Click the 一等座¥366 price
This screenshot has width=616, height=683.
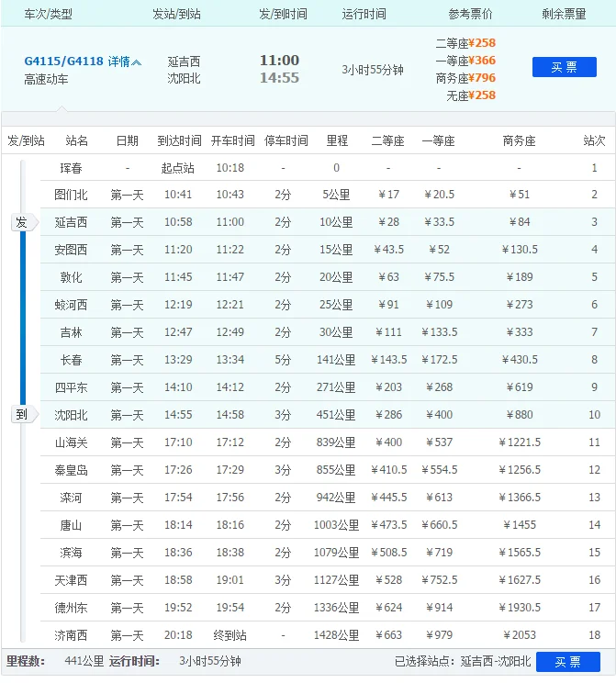[x=465, y=61]
